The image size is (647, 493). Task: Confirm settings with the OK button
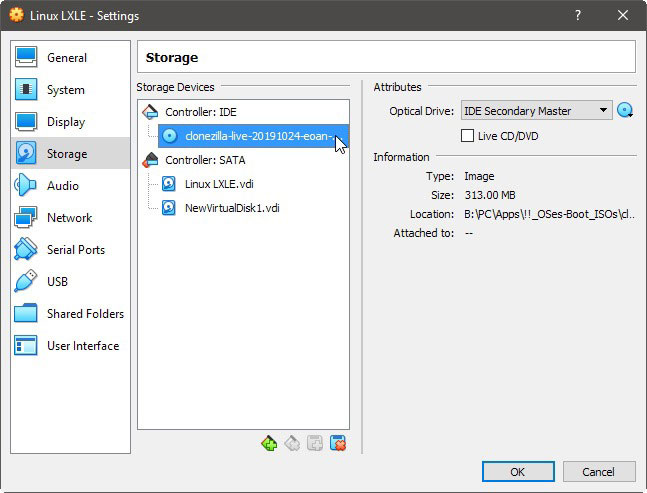coord(518,472)
